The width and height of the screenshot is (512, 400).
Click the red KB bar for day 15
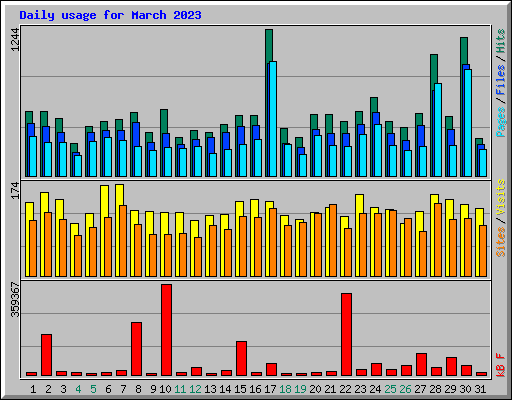[241, 358]
